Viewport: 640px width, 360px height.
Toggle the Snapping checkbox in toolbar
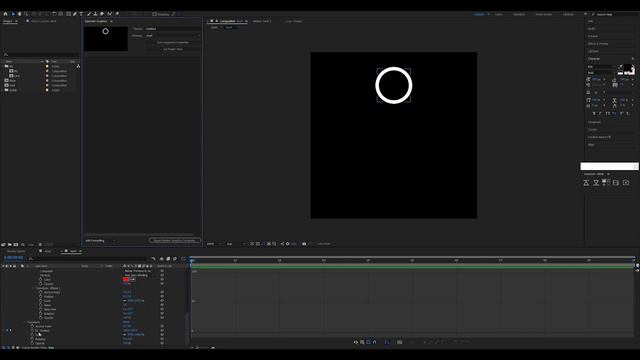pyautogui.click(x=155, y=14)
